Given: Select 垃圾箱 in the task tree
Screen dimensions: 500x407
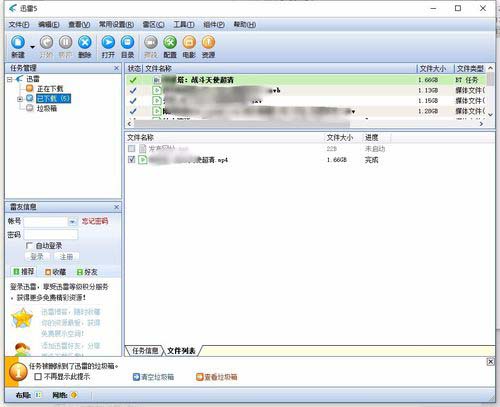Looking at the screenshot, I should [47, 108].
